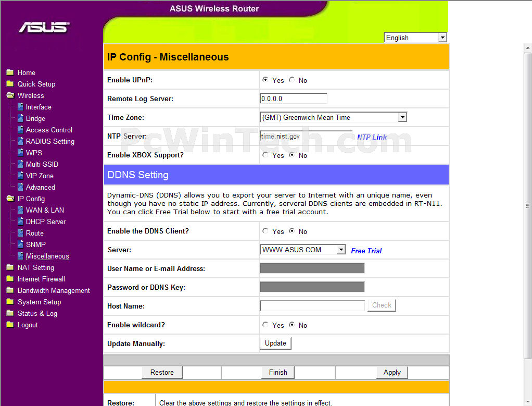Click the WAN & LAN page icon
The image size is (532, 406).
(x=20, y=210)
